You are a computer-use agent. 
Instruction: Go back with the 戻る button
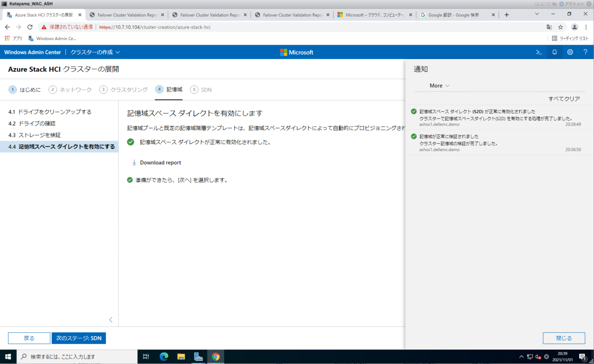point(29,338)
